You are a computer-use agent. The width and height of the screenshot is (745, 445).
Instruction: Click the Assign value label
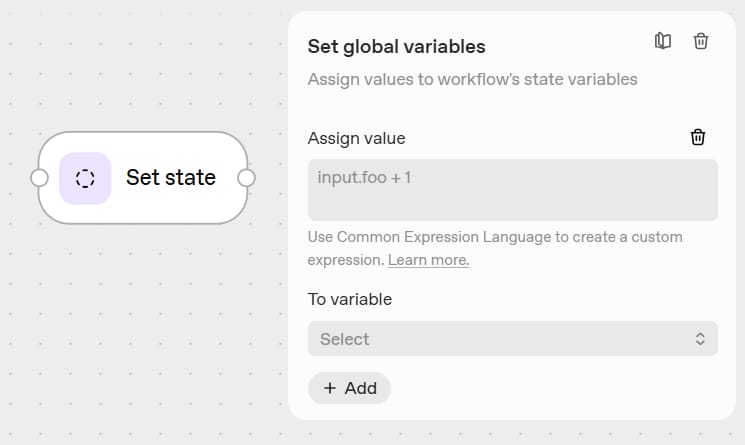tap(356, 138)
